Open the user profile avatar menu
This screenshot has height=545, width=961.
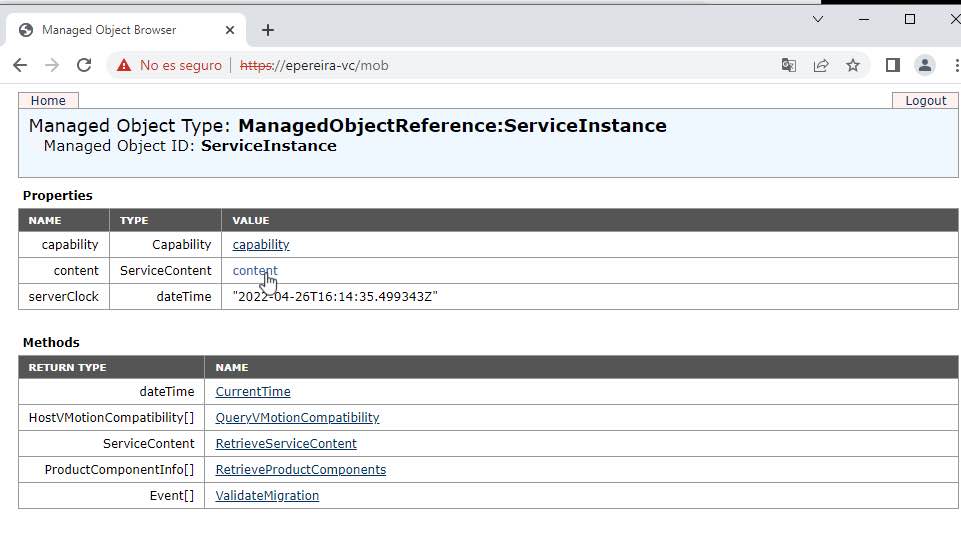[925, 65]
